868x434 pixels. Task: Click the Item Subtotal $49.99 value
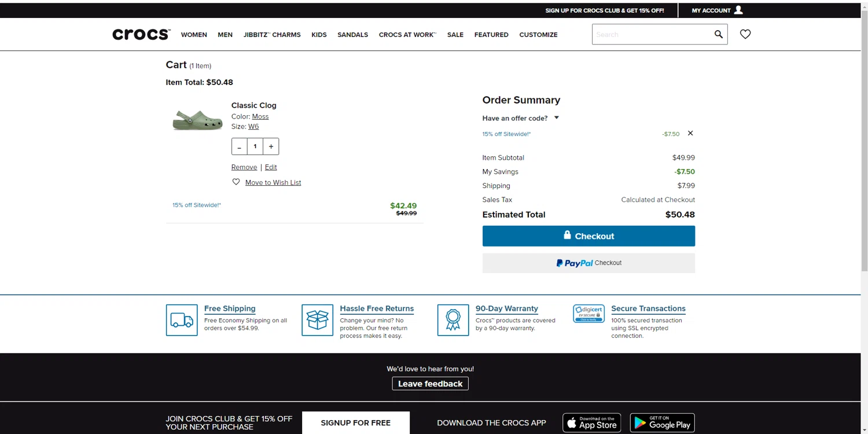point(683,157)
